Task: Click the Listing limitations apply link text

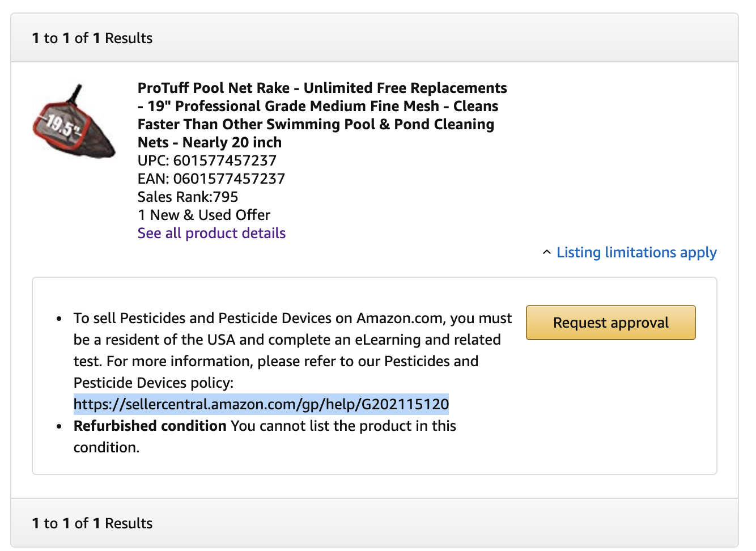Action: pyautogui.click(x=636, y=252)
